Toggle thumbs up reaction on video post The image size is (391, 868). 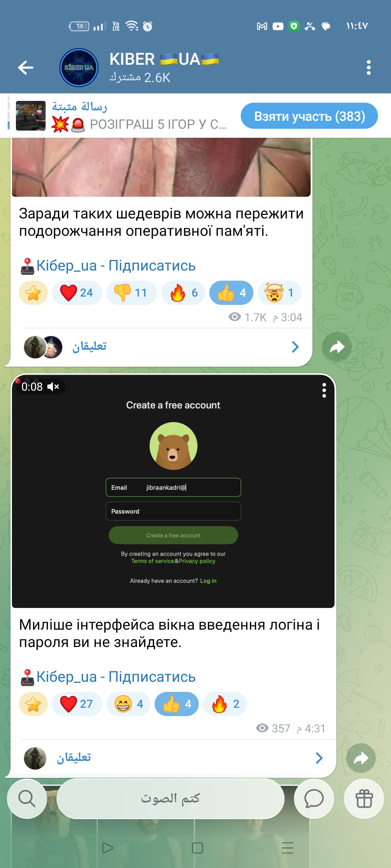[x=177, y=704]
